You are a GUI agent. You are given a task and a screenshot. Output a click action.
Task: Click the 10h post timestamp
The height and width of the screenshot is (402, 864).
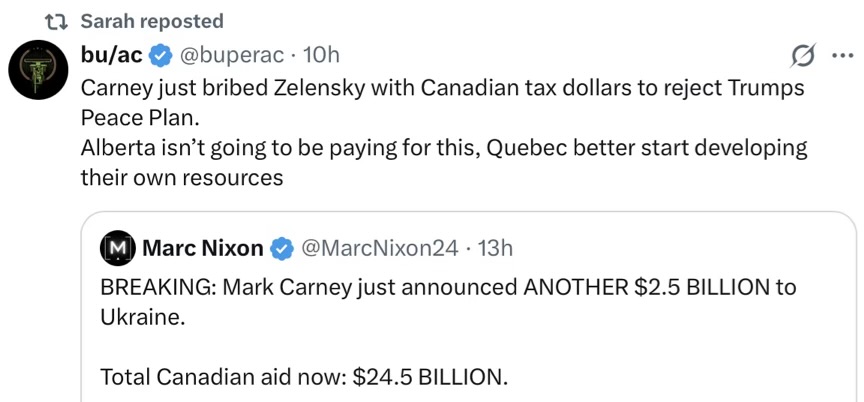tap(320, 53)
